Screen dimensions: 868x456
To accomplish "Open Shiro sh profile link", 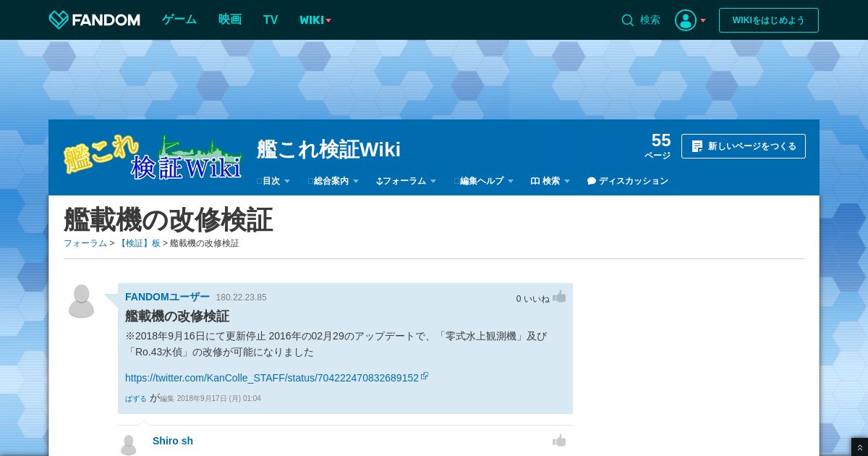I will pos(173,441).
